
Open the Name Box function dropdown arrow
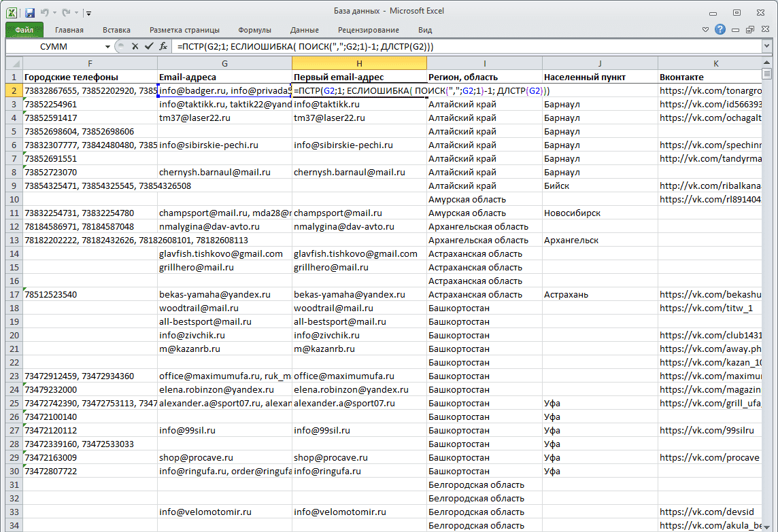(x=107, y=47)
